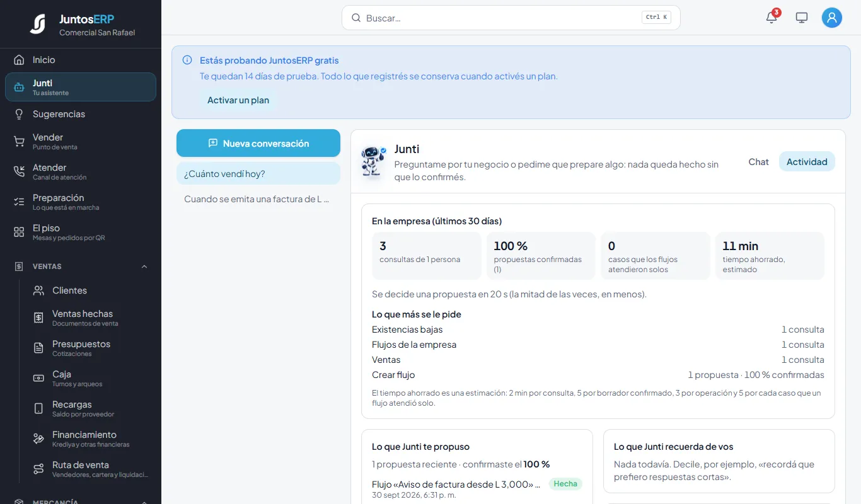Click the Preparación checklist icon
This screenshot has height=504, width=861.
tap(19, 202)
